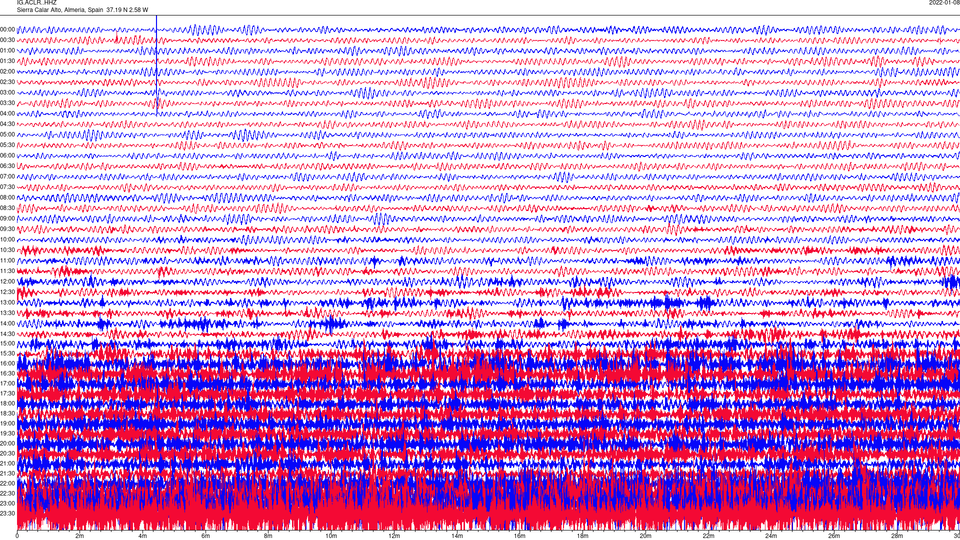Select the 10:30 trace time label

[x=7, y=250]
